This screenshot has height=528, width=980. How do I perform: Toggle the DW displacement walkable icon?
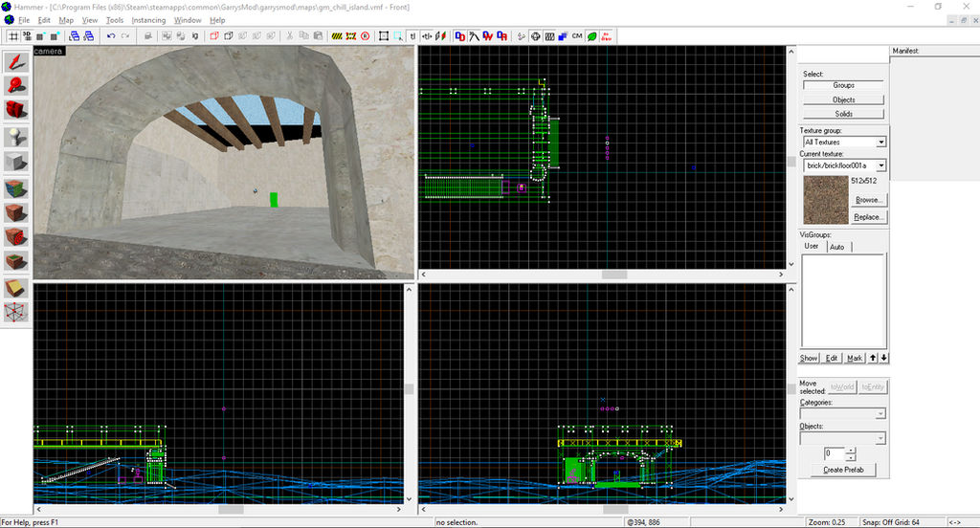click(487, 36)
